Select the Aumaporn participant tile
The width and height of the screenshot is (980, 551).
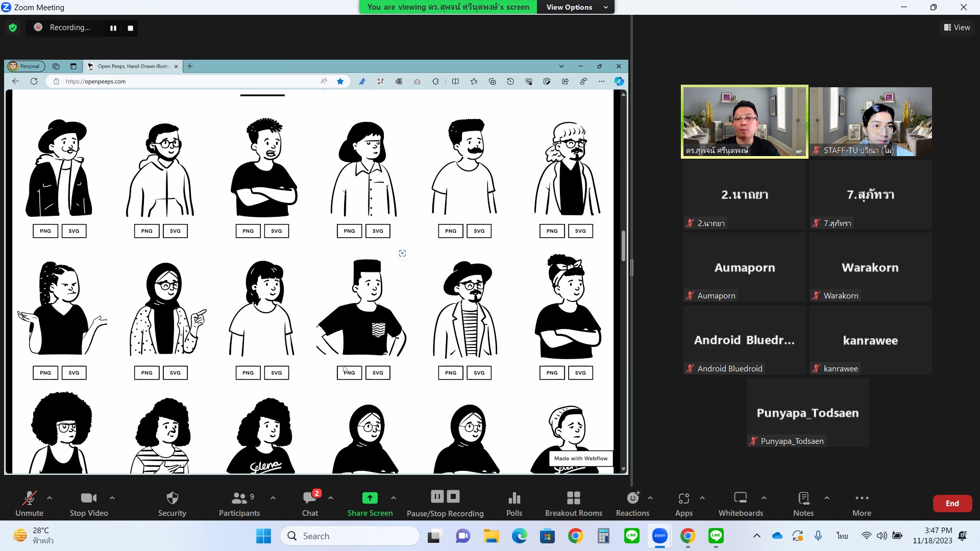click(x=745, y=267)
